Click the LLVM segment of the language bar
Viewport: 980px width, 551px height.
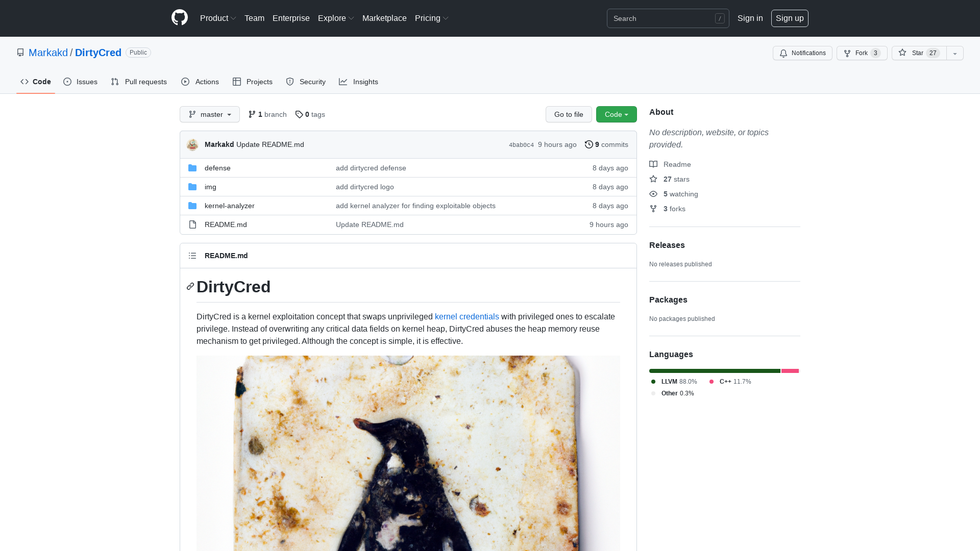[x=714, y=371]
